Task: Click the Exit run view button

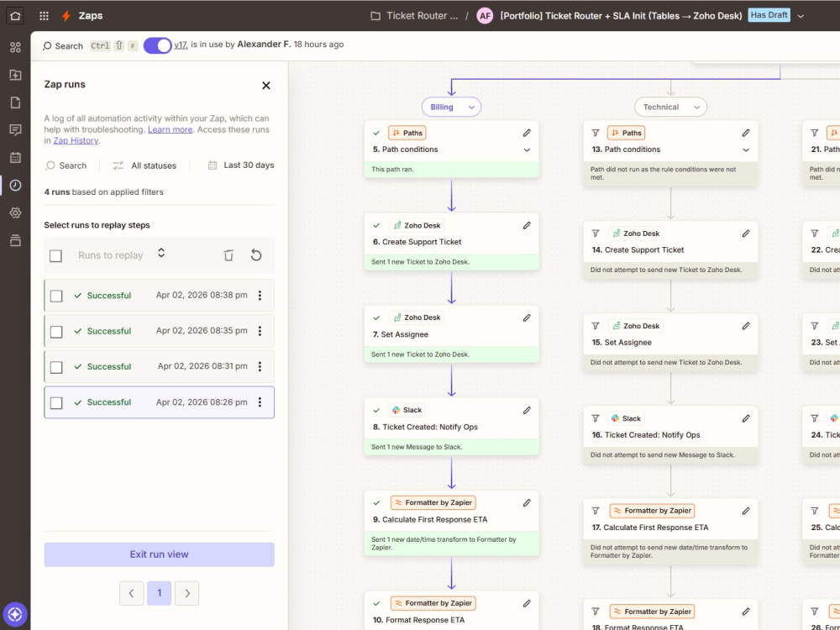Action: (x=159, y=554)
